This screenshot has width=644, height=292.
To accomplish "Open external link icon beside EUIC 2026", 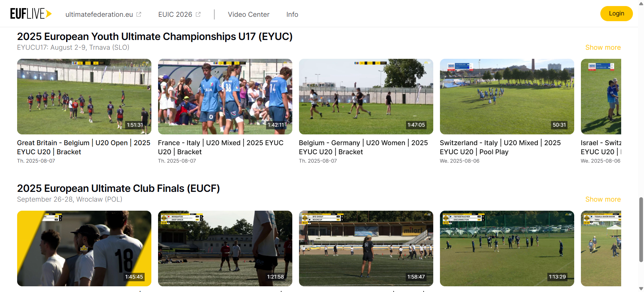I will (x=198, y=14).
